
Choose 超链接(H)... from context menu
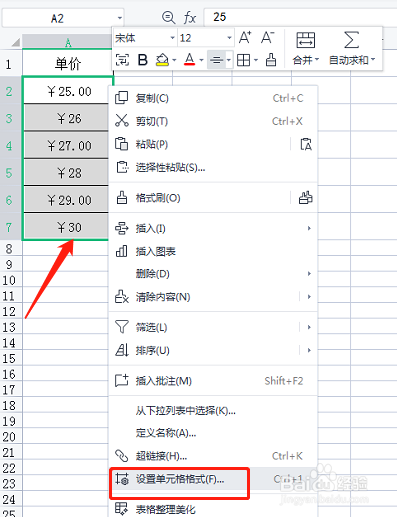coord(213,456)
